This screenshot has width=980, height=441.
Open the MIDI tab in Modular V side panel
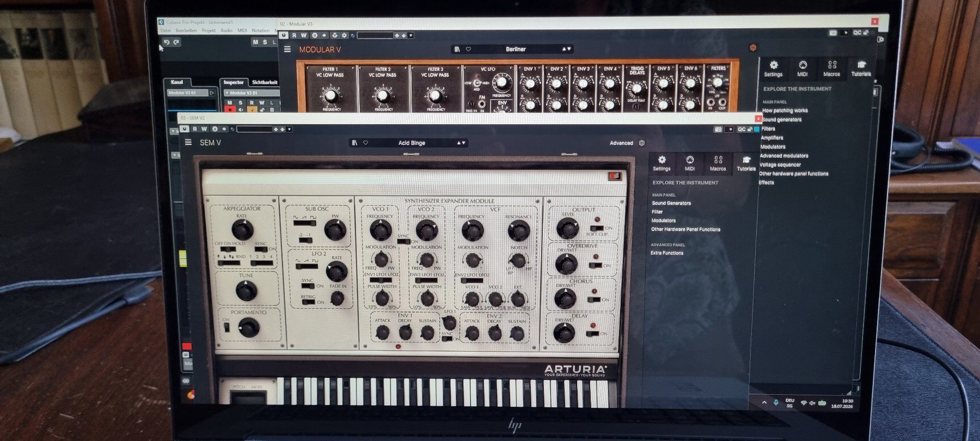pos(802,69)
